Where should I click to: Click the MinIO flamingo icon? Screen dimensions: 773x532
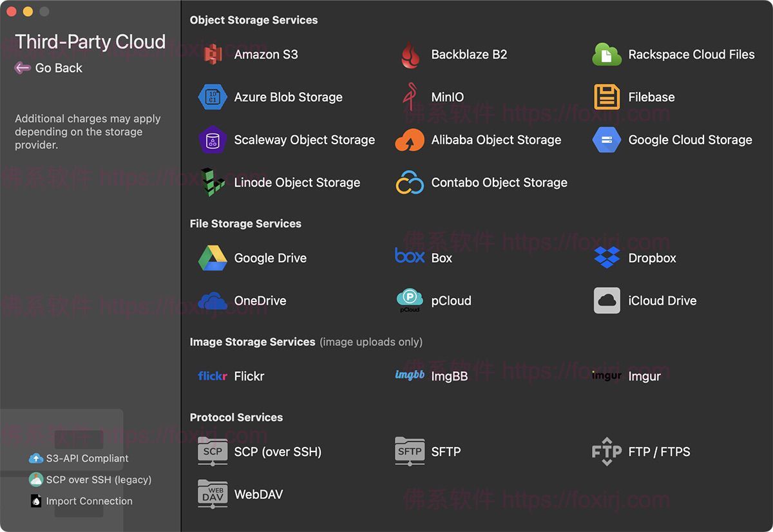coord(410,97)
